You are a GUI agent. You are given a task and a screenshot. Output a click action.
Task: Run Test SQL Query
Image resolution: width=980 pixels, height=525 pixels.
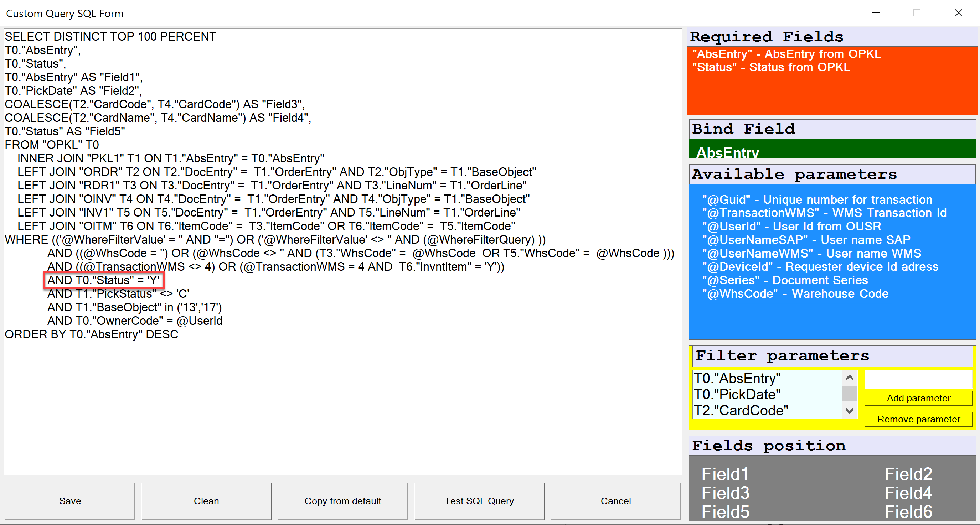click(x=479, y=501)
